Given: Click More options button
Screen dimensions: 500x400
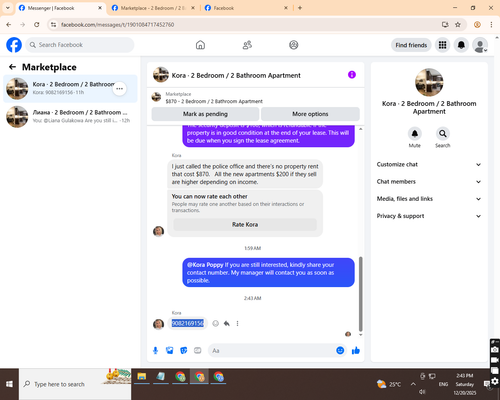Looking at the screenshot, I should (x=310, y=114).
